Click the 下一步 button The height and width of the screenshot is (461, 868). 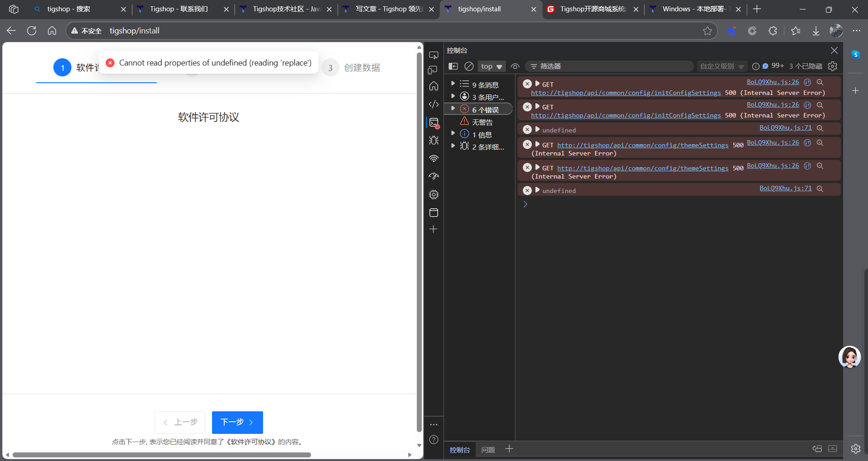(237, 422)
